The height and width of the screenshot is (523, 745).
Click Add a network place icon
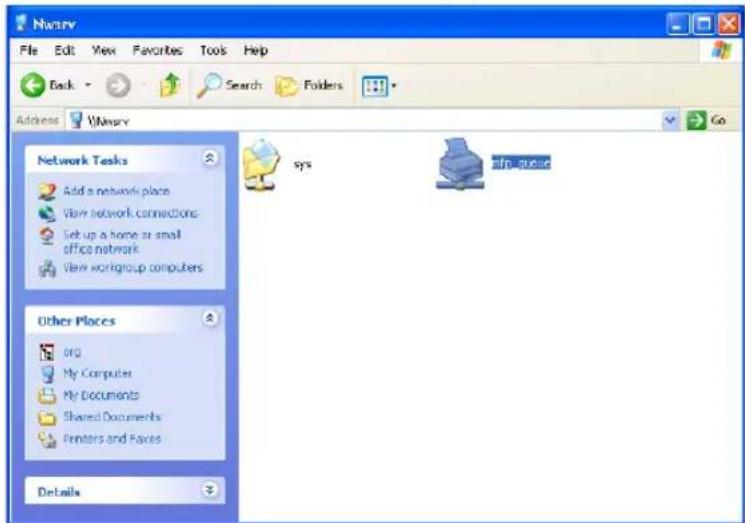point(47,191)
